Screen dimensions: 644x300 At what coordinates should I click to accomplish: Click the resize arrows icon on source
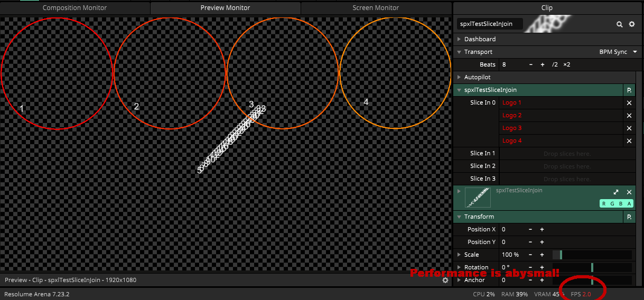[x=616, y=192]
